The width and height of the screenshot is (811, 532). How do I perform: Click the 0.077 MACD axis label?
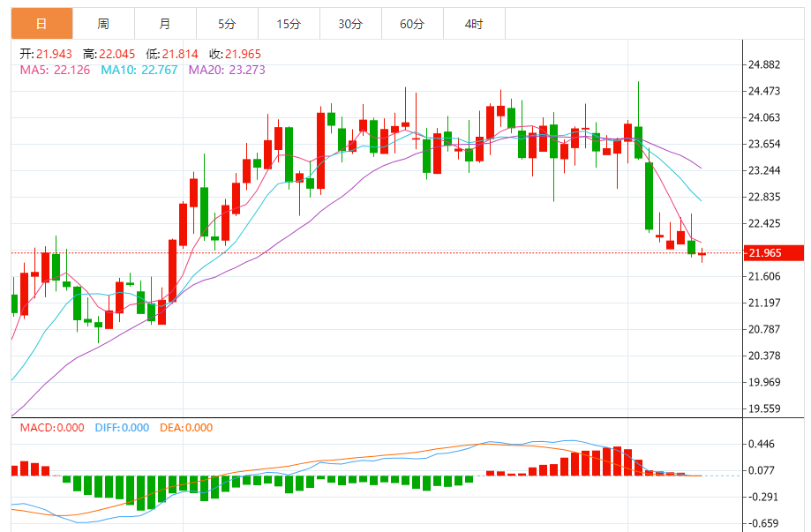762,470
